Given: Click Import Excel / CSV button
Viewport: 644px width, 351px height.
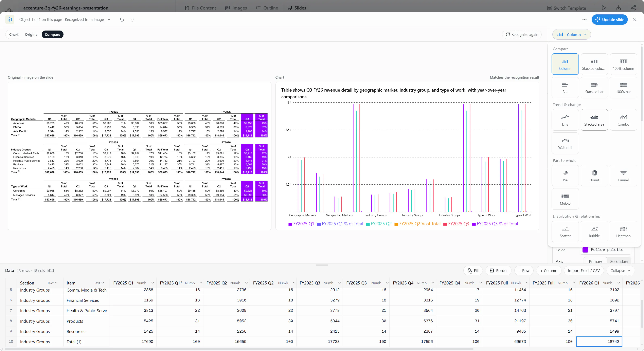Looking at the screenshot, I should pos(584,271).
